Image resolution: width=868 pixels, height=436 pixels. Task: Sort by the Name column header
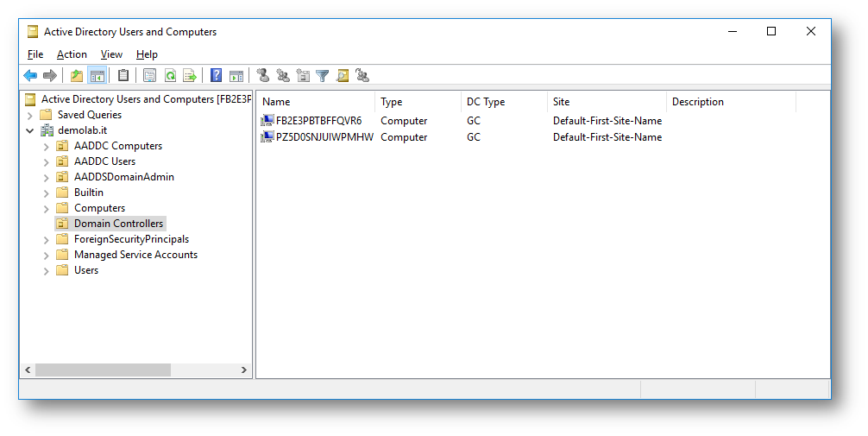pos(317,102)
